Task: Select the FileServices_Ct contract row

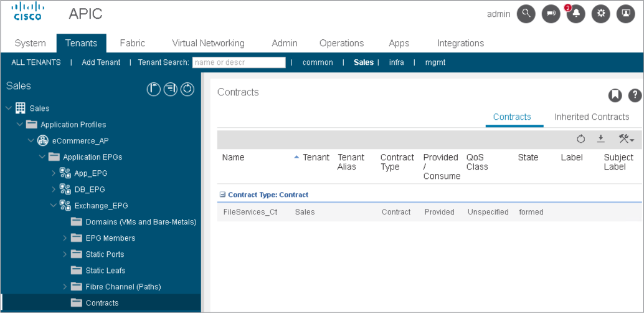Action: tap(250, 212)
